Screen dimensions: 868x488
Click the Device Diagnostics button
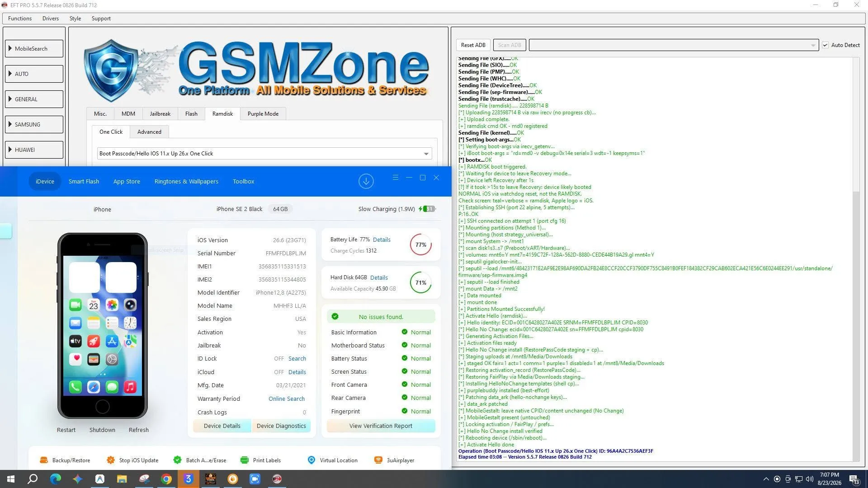281,426
